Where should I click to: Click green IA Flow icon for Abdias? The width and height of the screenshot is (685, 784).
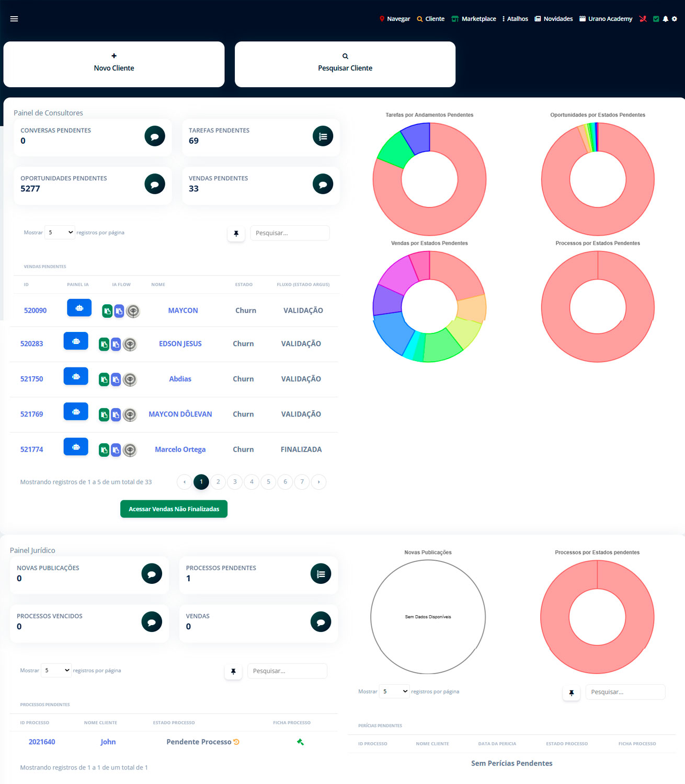coord(104,379)
